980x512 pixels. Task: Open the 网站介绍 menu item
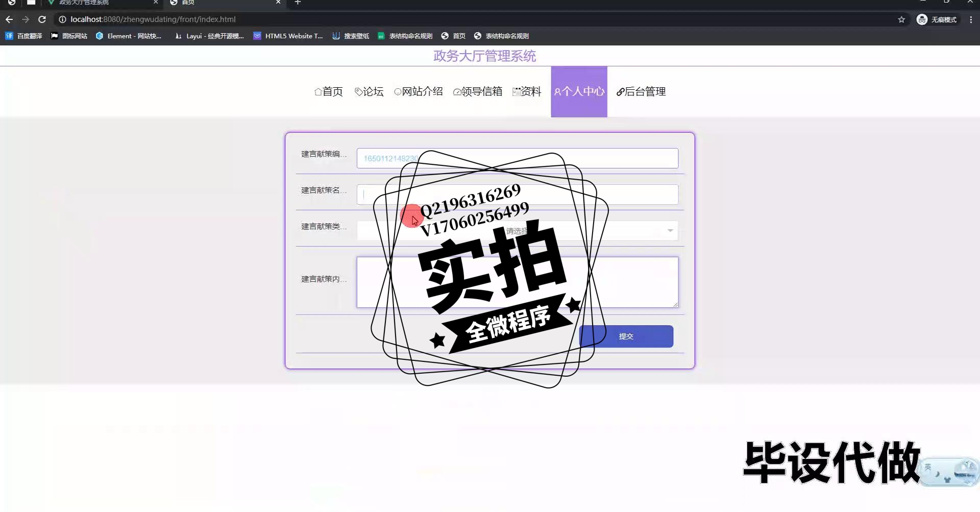419,91
